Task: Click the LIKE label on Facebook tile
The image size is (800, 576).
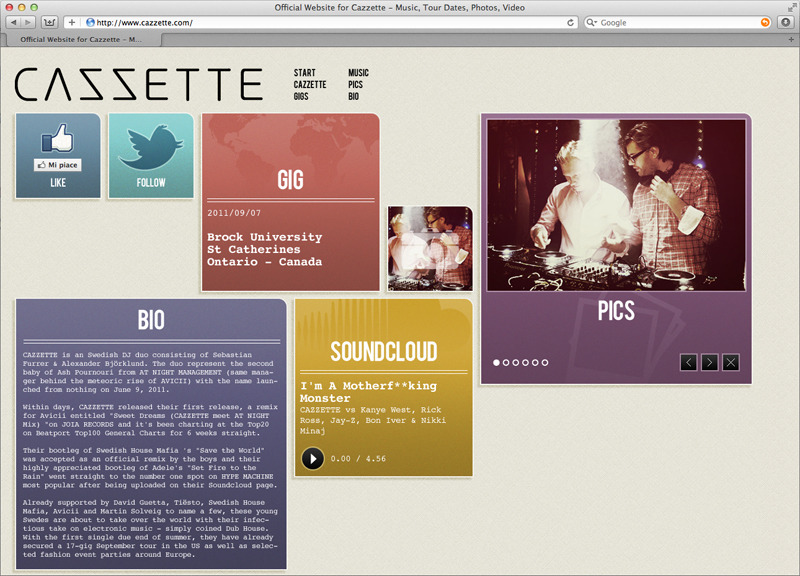Action: pyautogui.click(x=58, y=183)
